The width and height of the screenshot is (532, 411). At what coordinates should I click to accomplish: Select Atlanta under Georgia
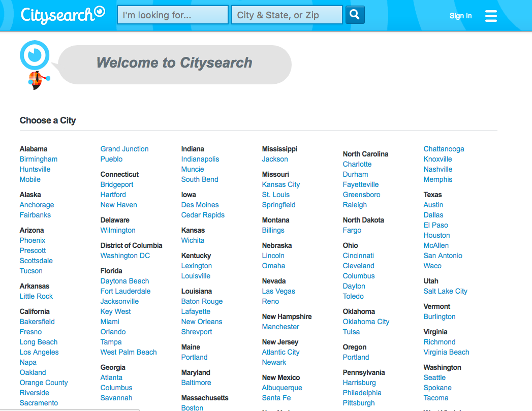(111, 378)
